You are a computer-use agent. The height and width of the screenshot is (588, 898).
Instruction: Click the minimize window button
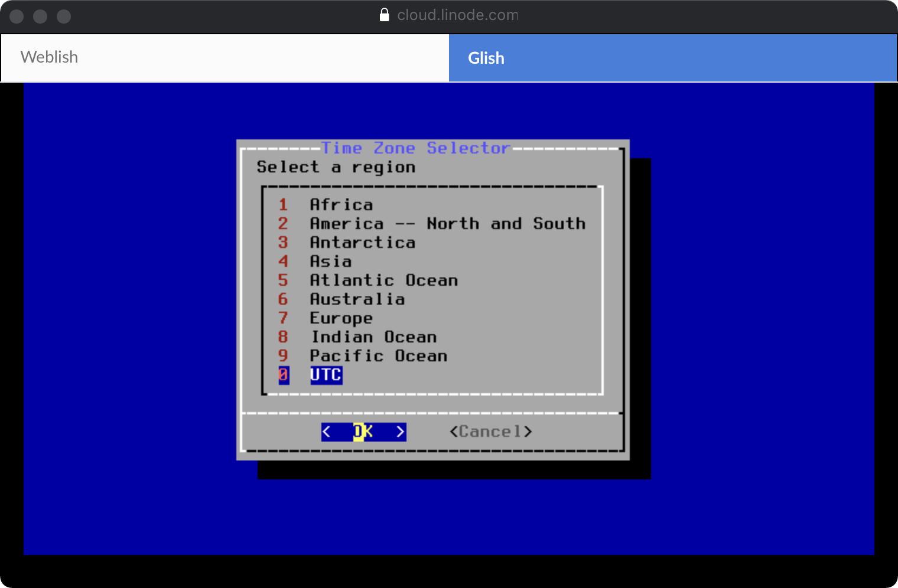40,17
